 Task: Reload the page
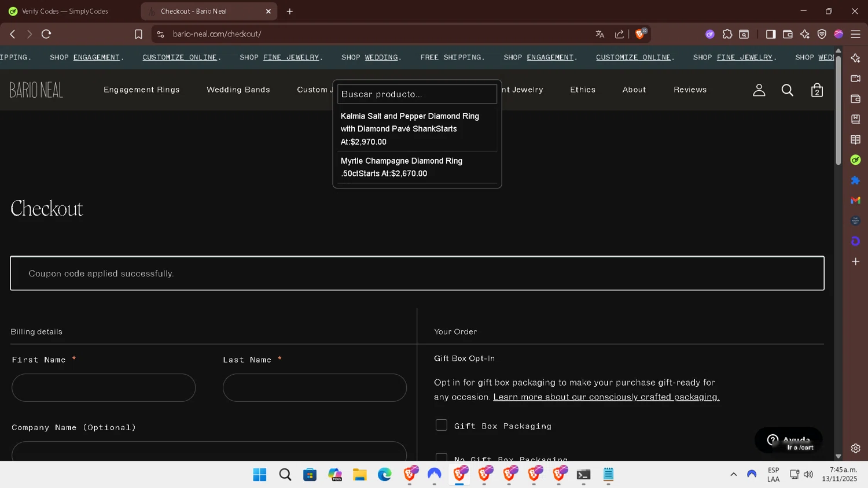[46, 34]
